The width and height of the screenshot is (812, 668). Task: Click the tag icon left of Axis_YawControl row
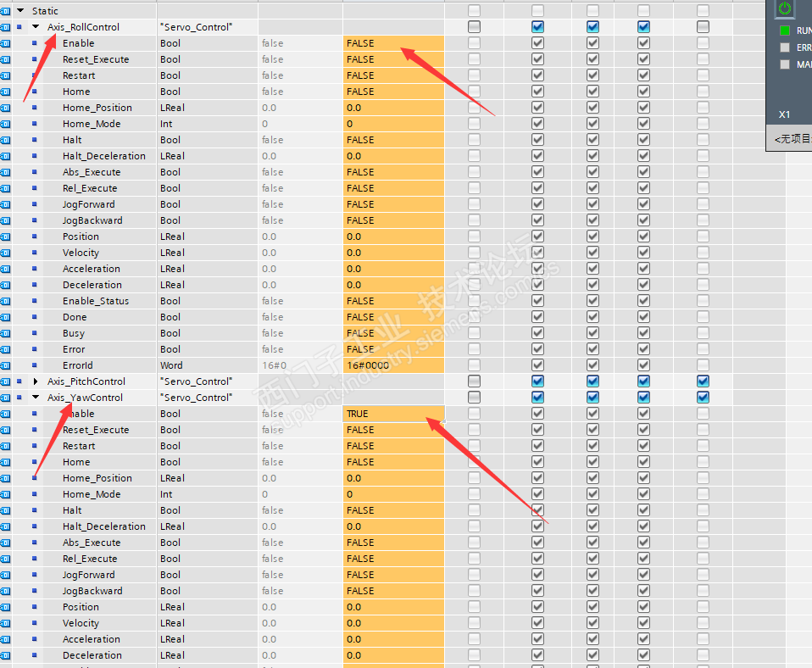[x=5, y=398]
